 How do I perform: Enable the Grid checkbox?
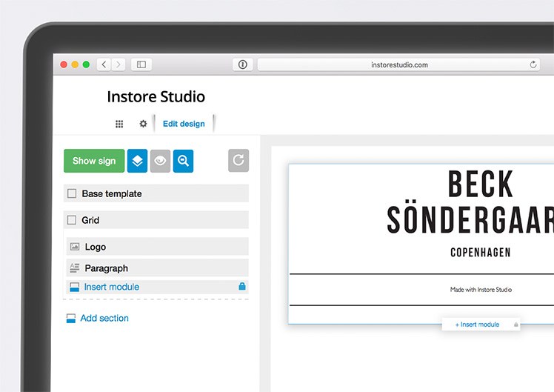tap(72, 220)
